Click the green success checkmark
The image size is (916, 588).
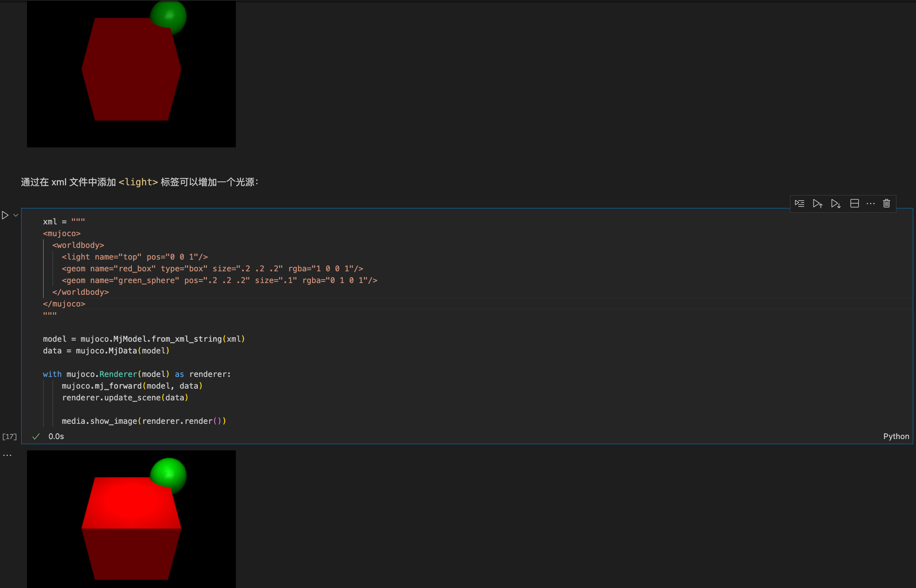click(36, 436)
